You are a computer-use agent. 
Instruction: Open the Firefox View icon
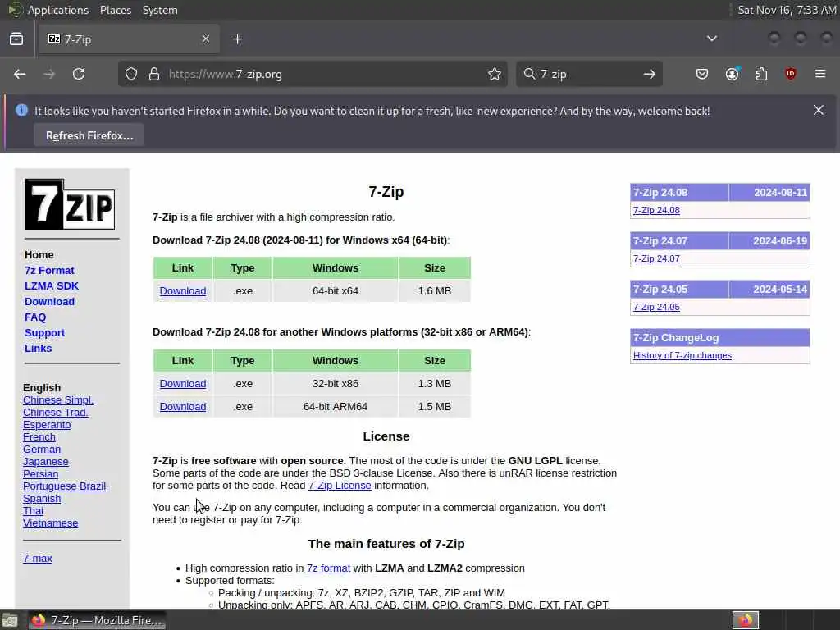pos(16,39)
